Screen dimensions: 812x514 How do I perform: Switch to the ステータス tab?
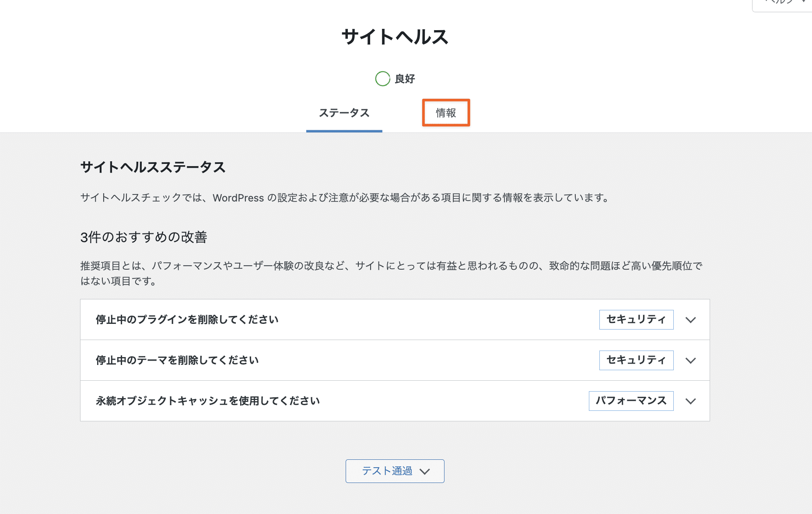coord(344,113)
